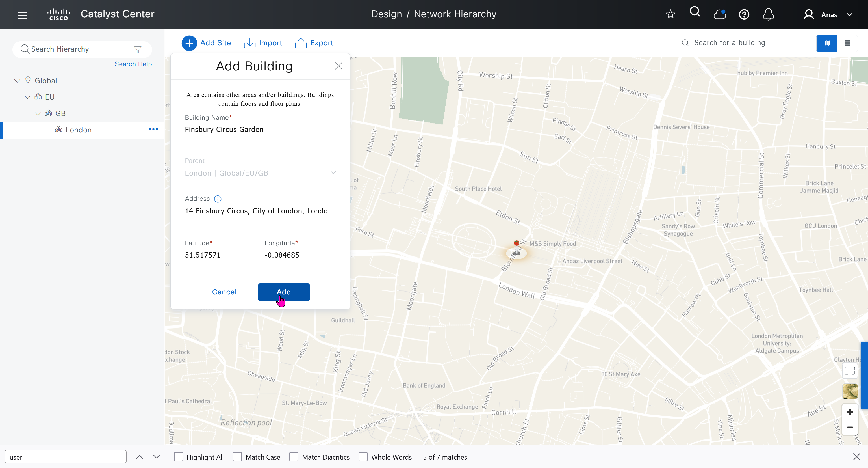Collapse the Global tree node

pos(18,81)
